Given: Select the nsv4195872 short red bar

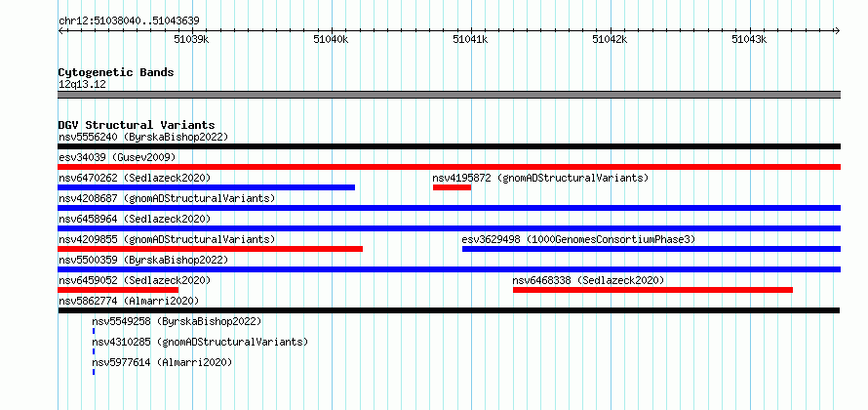Looking at the screenshot, I should (x=452, y=187).
